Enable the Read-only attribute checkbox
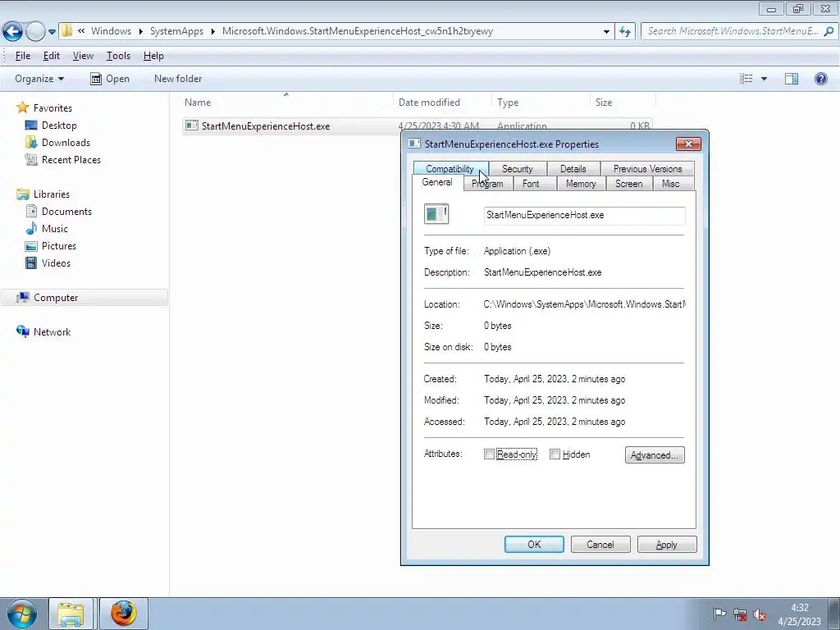 point(489,454)
